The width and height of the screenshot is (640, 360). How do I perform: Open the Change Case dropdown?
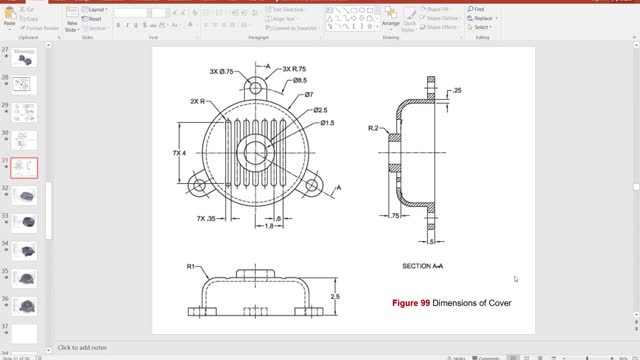point(175,25)
